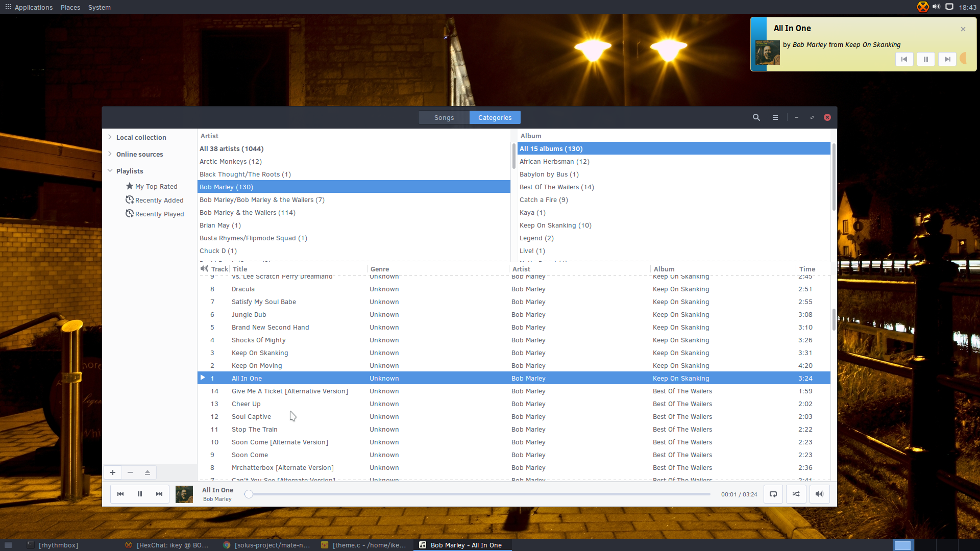Click the clock showing 18:43
This screenshot has width=980, height=551.
coord(967,7)
